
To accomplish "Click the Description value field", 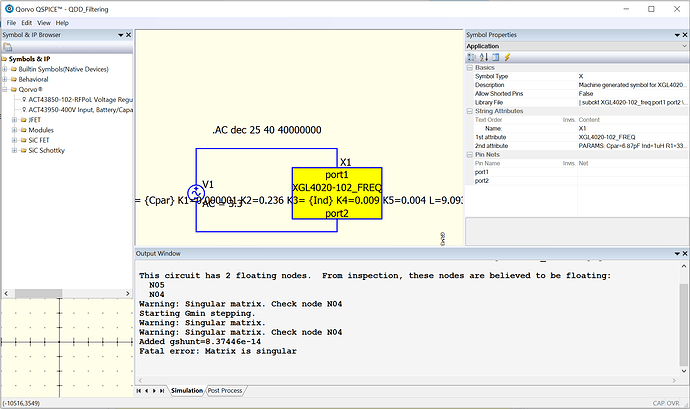I will point(632,85).
